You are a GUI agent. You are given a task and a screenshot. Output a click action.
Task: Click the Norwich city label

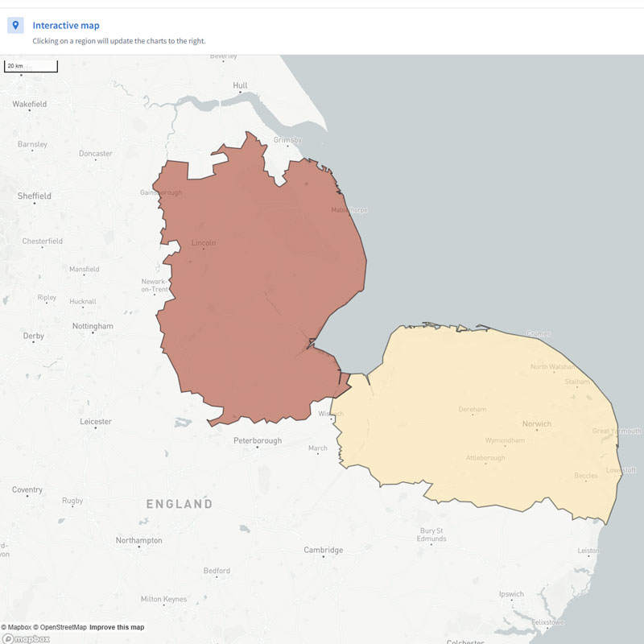[536, 423]
